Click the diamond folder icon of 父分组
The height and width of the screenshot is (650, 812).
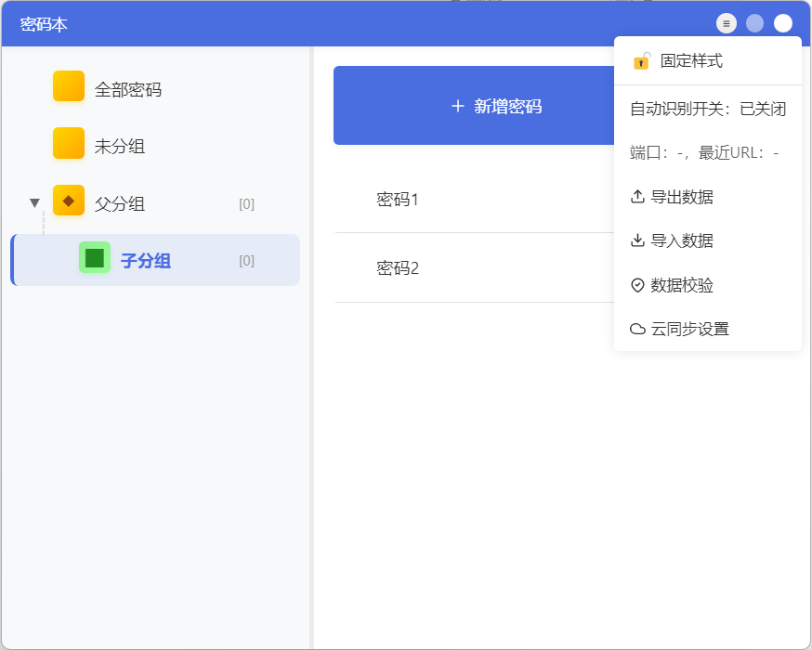[69, 201]
